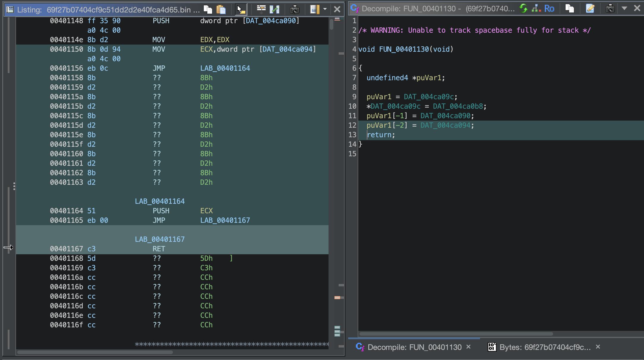The image size is (644, 360).
Task: Click DAT_004ca0b8 in decompile line 10
Action: (458, 106)
